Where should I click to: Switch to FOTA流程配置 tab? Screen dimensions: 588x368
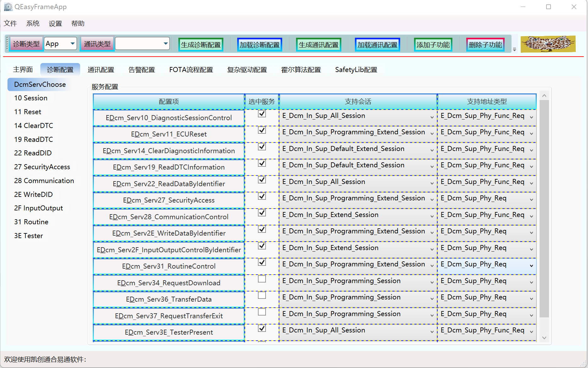tap(191, 70)
